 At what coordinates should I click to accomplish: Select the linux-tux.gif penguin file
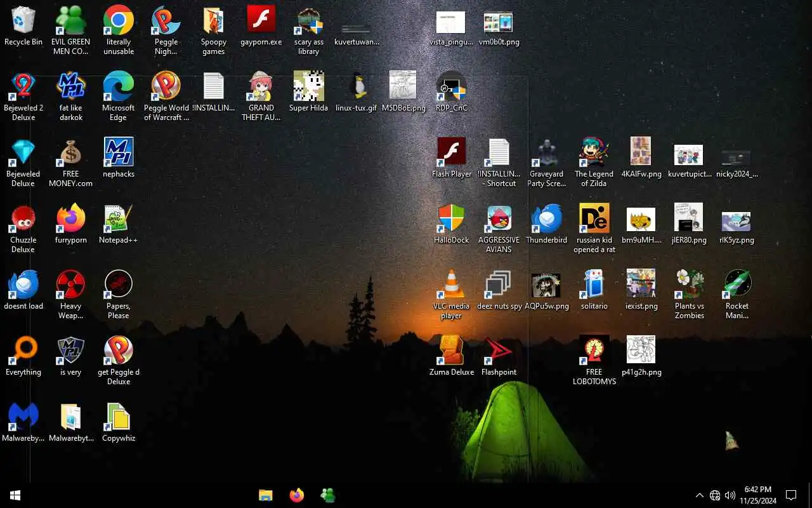pos(359,86)
